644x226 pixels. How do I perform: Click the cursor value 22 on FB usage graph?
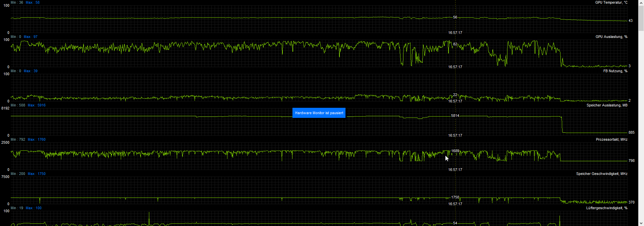coord(455,95)
